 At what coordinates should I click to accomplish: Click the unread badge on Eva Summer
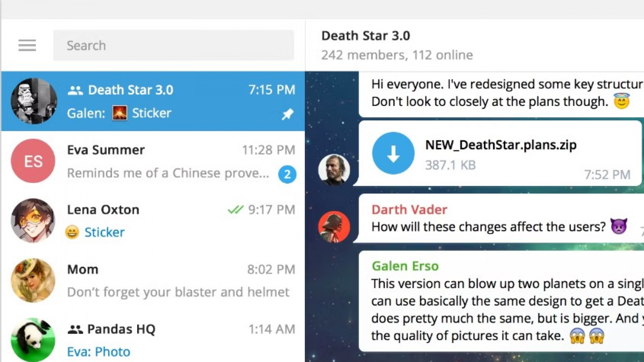coord(287,174)
